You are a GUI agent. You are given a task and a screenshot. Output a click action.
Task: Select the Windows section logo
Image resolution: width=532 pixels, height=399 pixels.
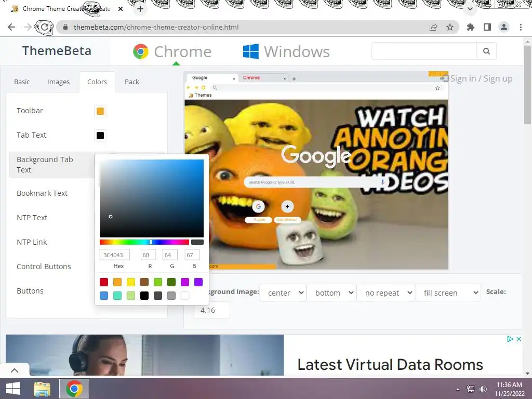[x=286, y=51]
